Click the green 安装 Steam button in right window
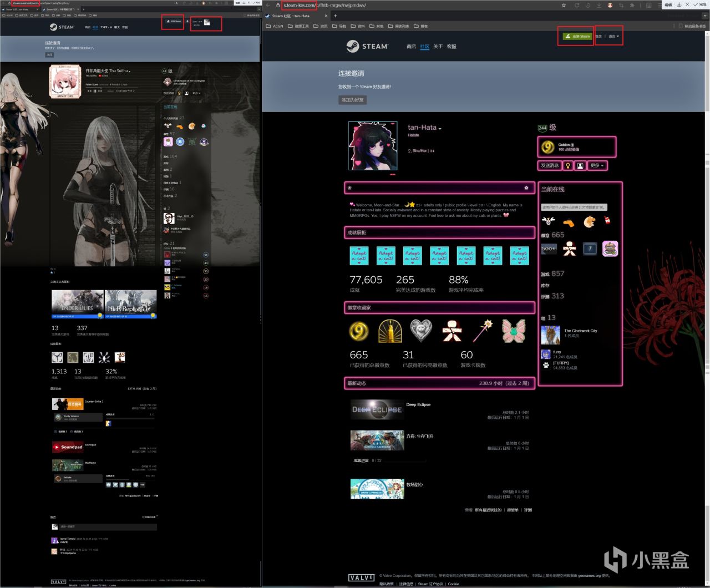Image resolution: width=710 pixels, height=588 pixels. [577, 37]
